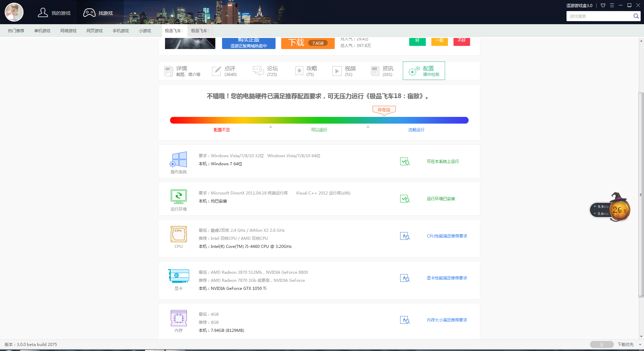Click check icon beside 可在本系统上运行

pos(405,162)
